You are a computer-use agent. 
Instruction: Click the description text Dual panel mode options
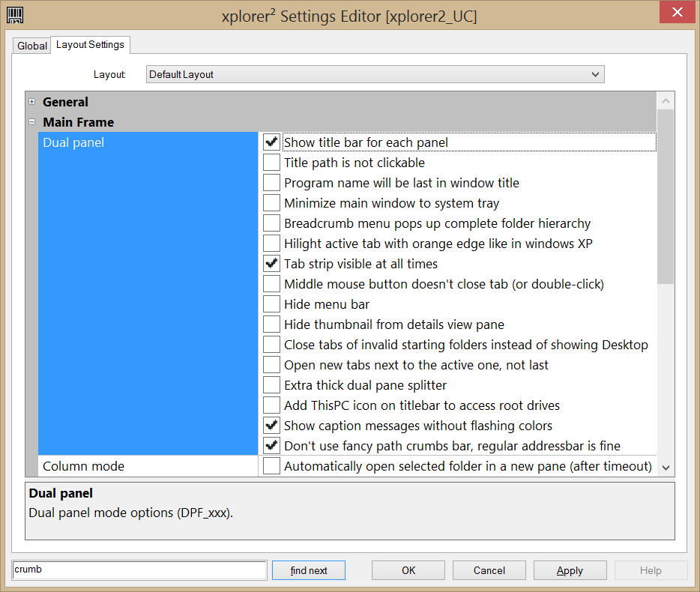pyautogui.click(x=131, y=513)
